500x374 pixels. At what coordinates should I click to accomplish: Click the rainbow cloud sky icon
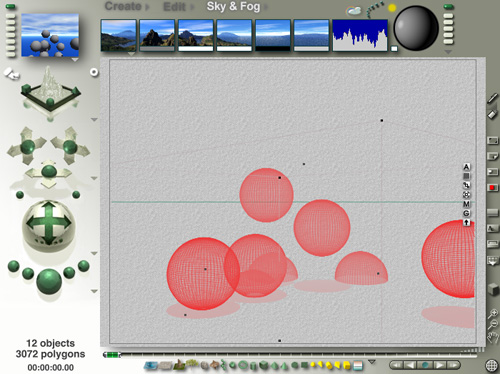(353, 11)
